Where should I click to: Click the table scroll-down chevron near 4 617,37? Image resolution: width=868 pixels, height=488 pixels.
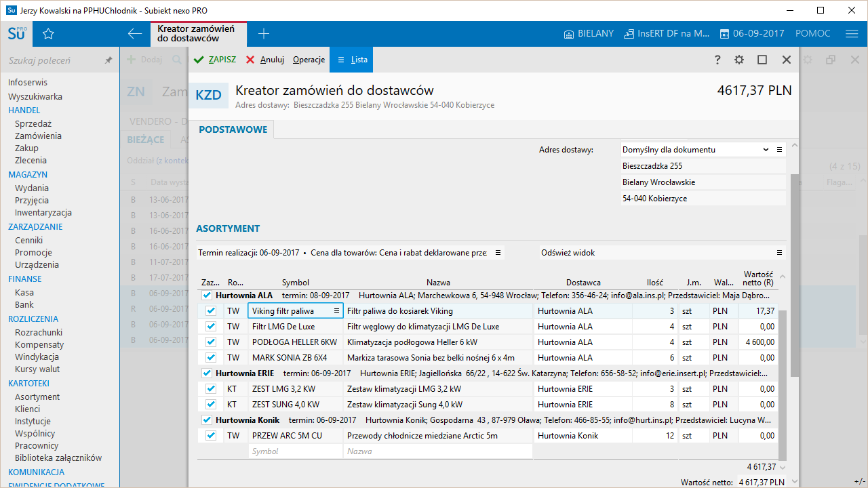[x=783, y=467]
